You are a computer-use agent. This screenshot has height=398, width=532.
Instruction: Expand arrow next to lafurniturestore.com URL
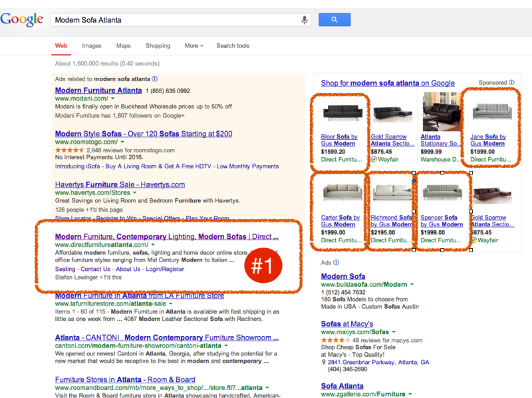coord(171,304)
